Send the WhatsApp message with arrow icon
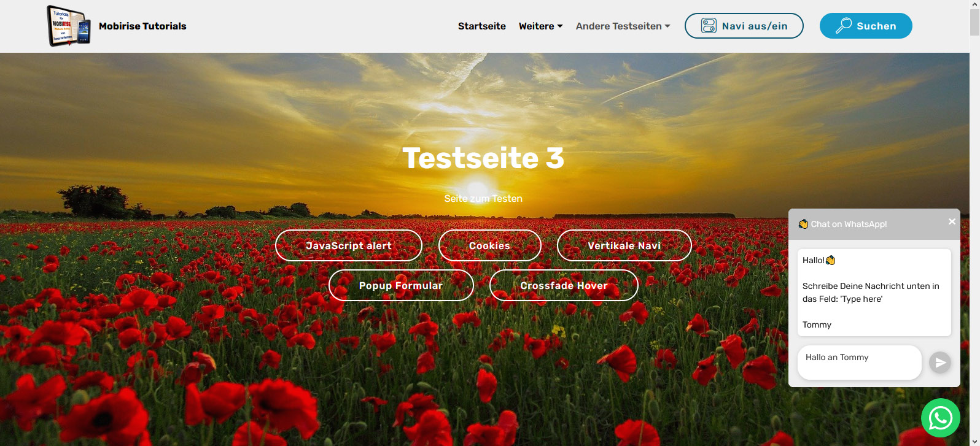The width and height of the screenshot is (980, 446). pyautogui.click(x=940, y=363)
